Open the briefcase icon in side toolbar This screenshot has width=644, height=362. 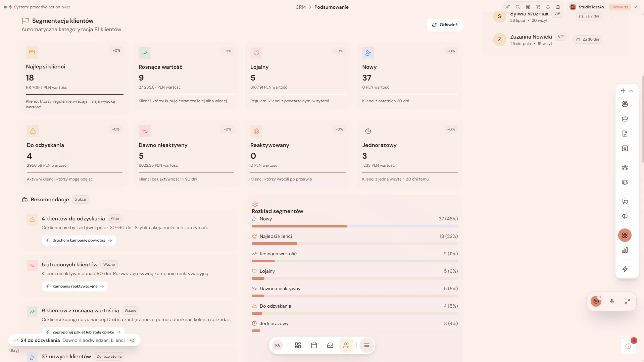[x=625, y=119]
